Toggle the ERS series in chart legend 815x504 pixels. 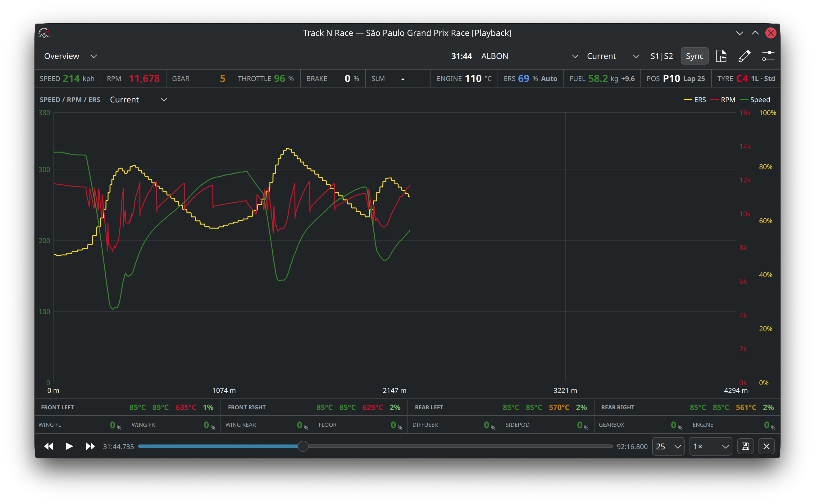pyautogui.click(x=694, y=100)
